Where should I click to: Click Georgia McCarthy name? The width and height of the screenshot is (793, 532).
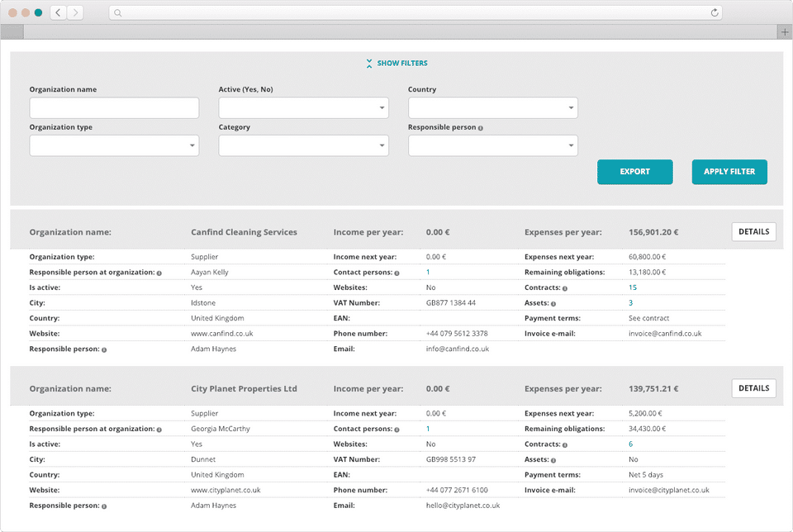coord(221,429)
